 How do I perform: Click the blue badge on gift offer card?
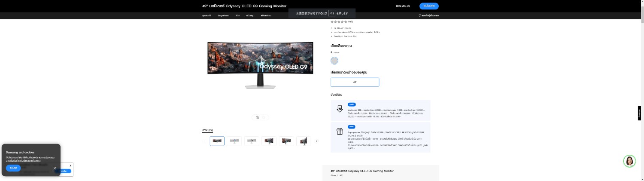pos(352,127)
